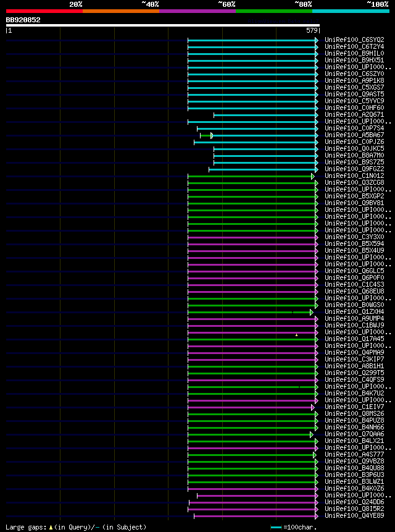Select the UniRef100_B9HIL0 entry

coord(354,54)
